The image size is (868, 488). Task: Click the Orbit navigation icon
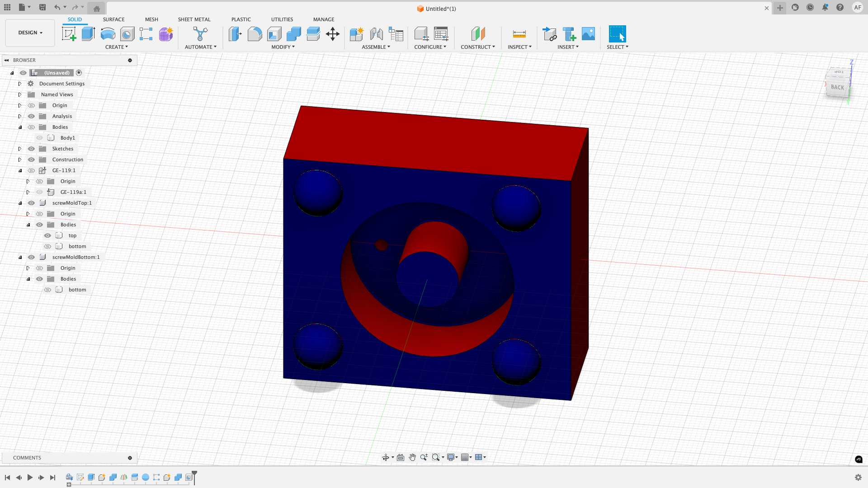(x=386, y=457)
